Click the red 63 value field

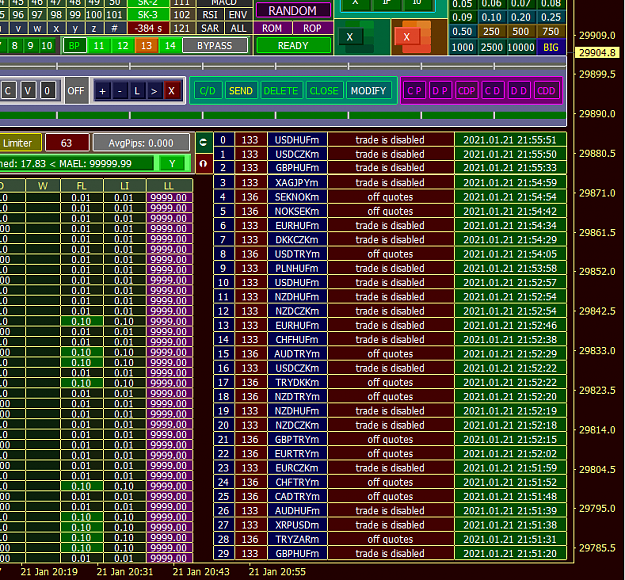(x=67, y=143)
